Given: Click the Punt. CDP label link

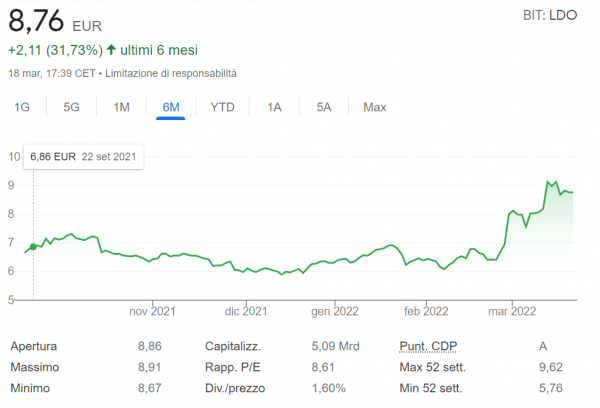Looking at the screenshot, I should pos(421,346).
